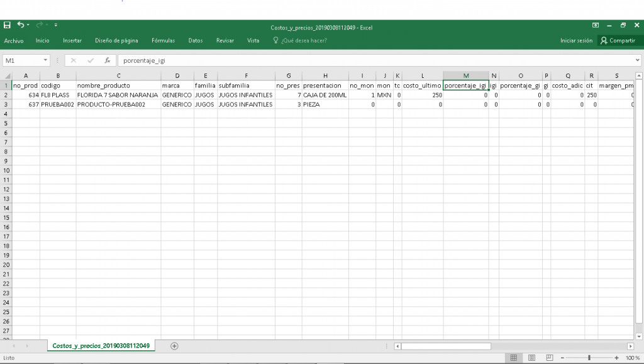The image size is (644, 364).
Task: Click the Save icon in quick access toolbar
Action: [7, 25]
